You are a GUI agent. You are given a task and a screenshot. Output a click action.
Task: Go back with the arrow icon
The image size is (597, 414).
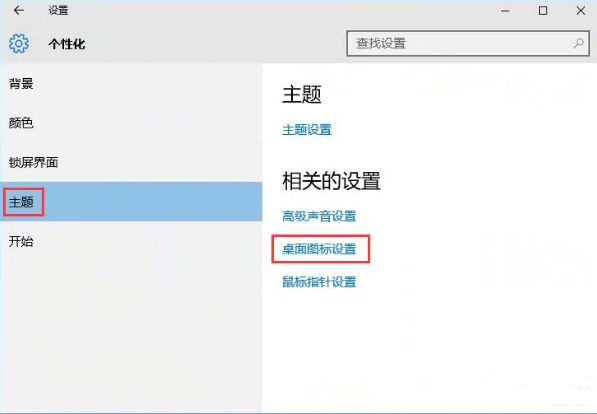point(18,11)
